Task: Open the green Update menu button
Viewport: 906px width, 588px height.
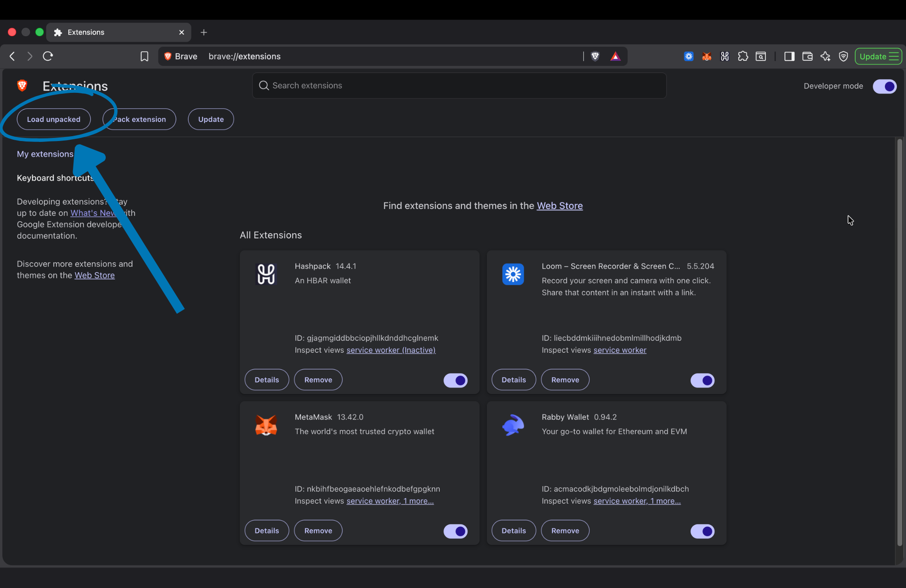Action: pyautogui.click(x=878, y=56)
